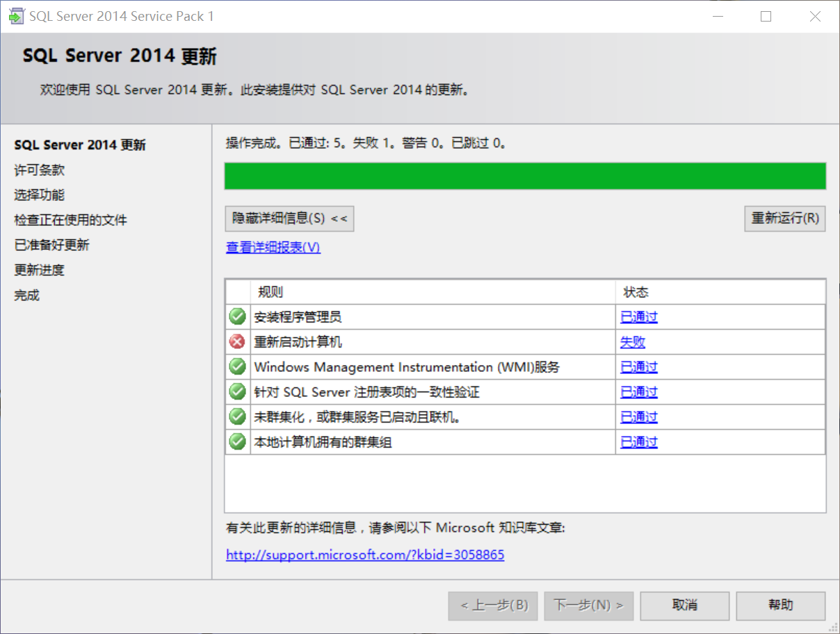Click the green rule check progress bar

[x=525, y=176]
